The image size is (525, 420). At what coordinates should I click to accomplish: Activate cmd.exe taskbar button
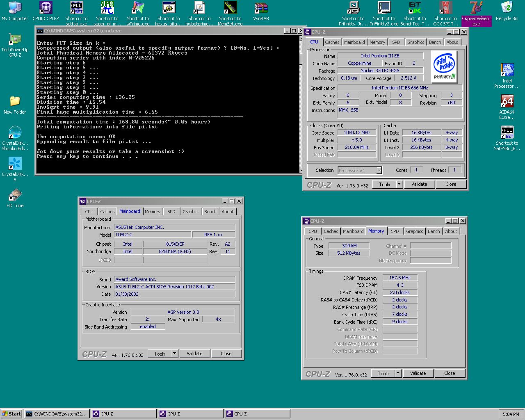point(57,414)
